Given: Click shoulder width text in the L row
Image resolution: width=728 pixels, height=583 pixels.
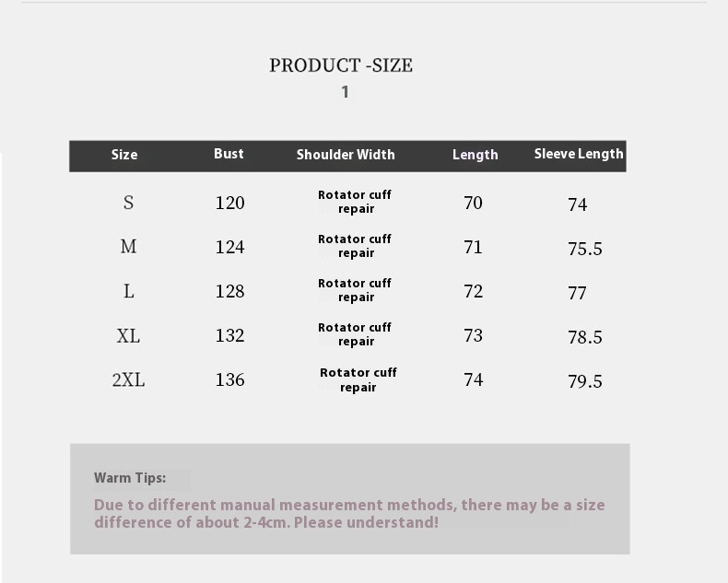Looking at the screenshot, I should click(355, 290).
